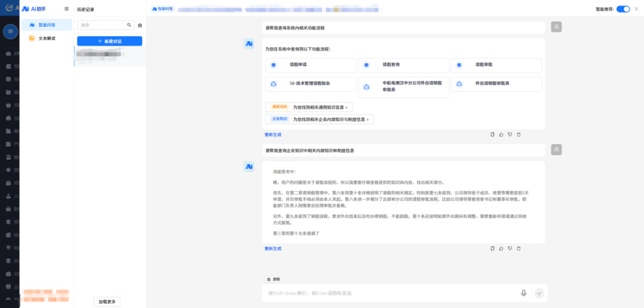
Task: Delete the first answer with trash icon
Action: click(x=518, y=135)
